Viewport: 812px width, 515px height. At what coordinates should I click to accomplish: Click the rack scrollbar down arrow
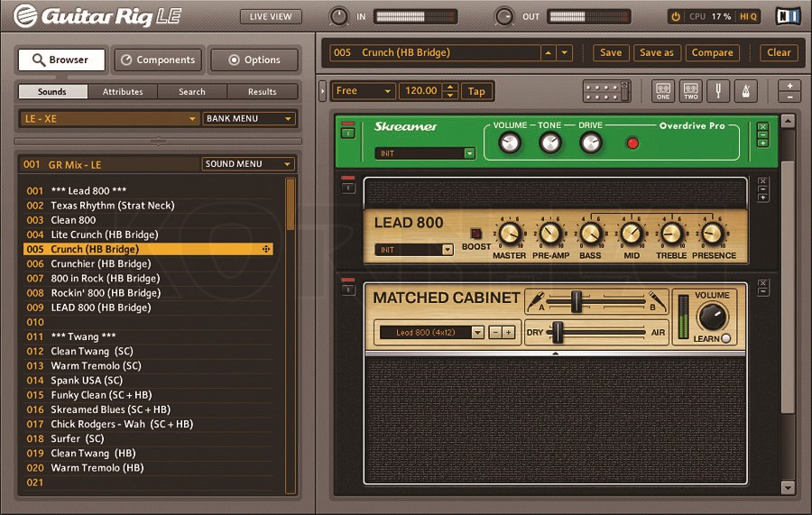pyautogui.click(x=788, y=487)
